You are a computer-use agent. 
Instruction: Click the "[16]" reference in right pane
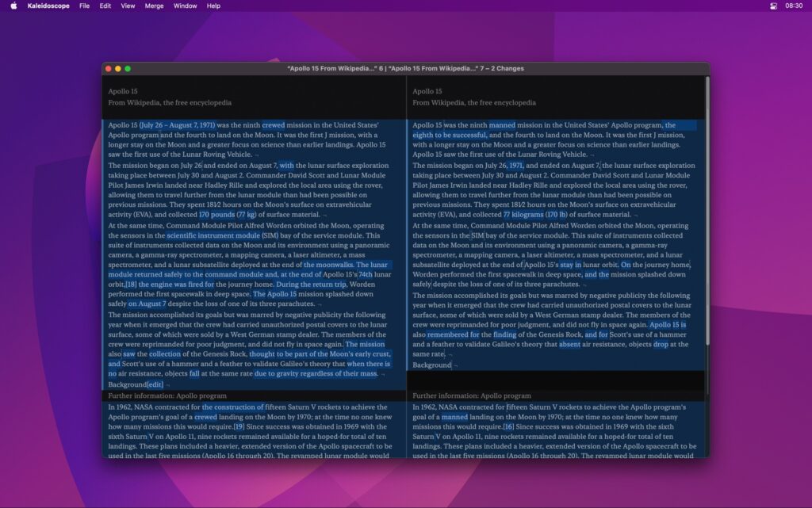[508, 426]
